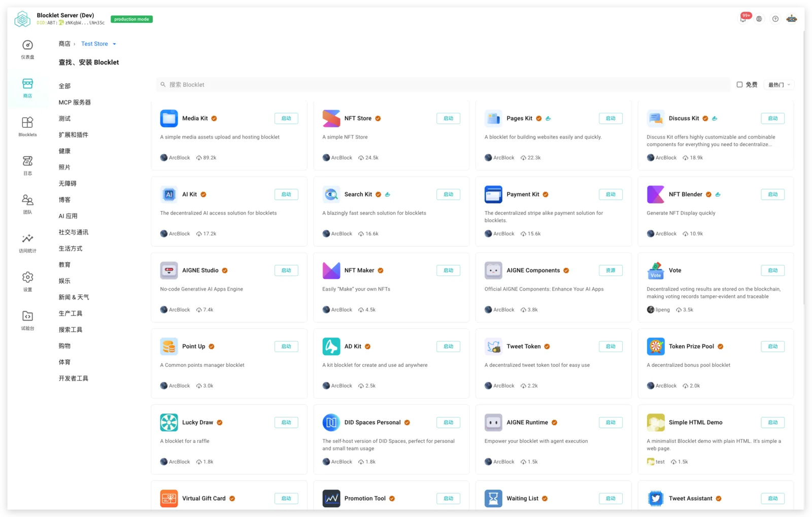Viewport: 812px width, 517px height.
Task: Select the 社交与通讯 category
Action: click(74, 232)
